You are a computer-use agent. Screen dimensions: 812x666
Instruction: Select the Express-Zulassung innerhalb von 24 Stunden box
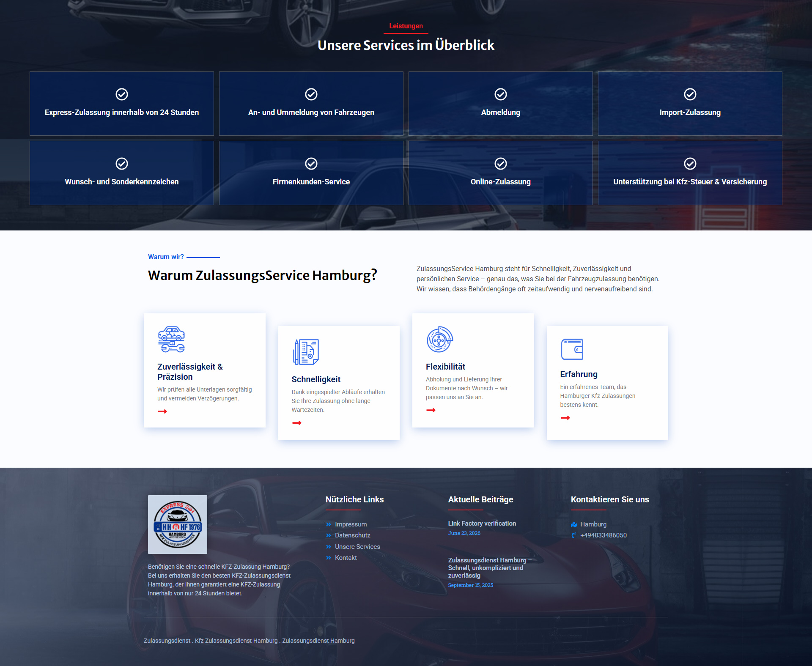122,104
